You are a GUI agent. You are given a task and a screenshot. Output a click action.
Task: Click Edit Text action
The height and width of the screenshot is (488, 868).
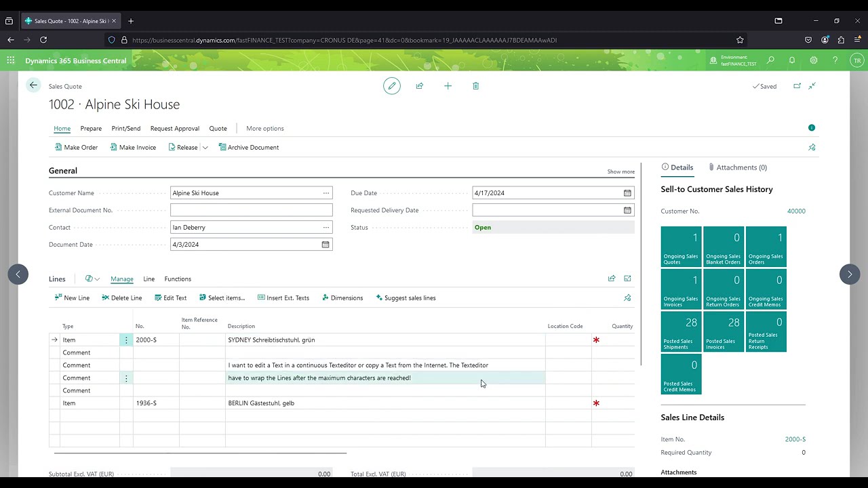click(170, 298)
